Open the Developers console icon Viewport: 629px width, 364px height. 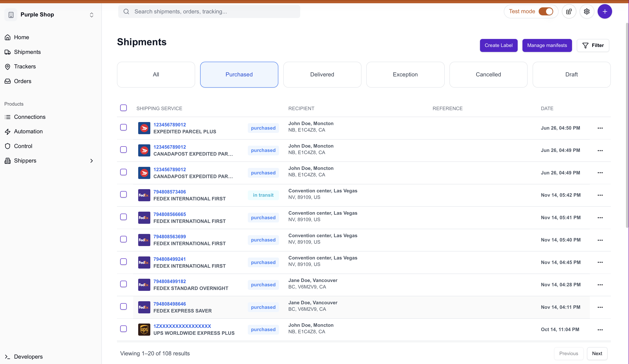(8, 357)
